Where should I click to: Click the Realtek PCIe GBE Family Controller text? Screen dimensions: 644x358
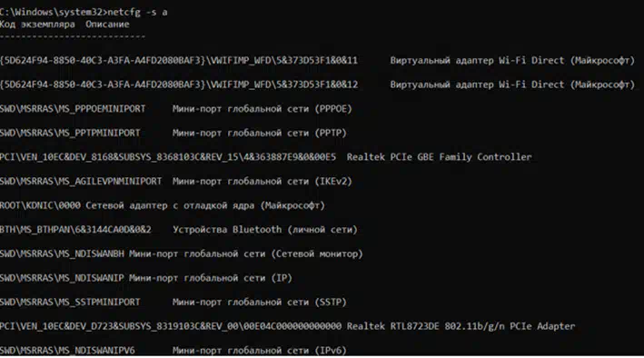pos(439,157)
